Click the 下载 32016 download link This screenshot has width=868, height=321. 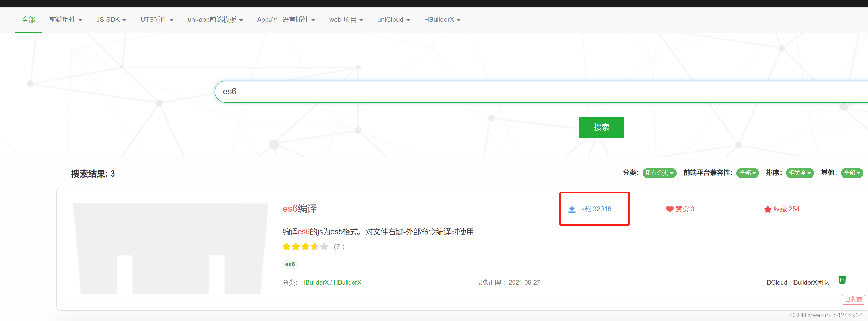[590, 209]
